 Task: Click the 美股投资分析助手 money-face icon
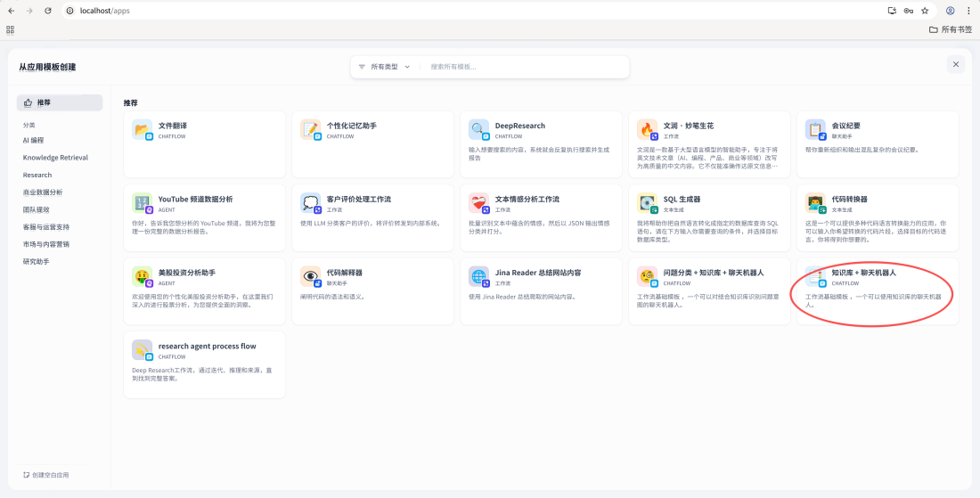point(142,276)
